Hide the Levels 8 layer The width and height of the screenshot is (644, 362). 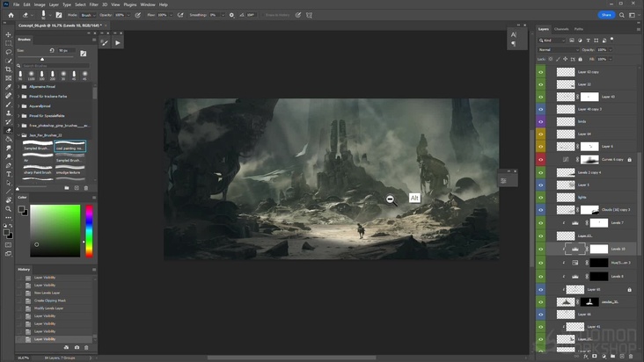pyautogui.click(x=541, y=276)
